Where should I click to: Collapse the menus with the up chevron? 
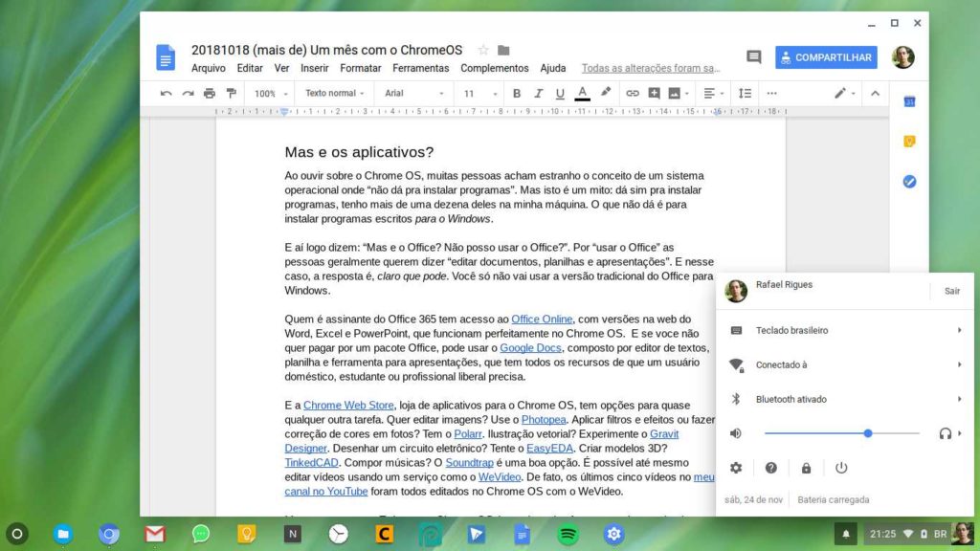(x=875, y=94)
